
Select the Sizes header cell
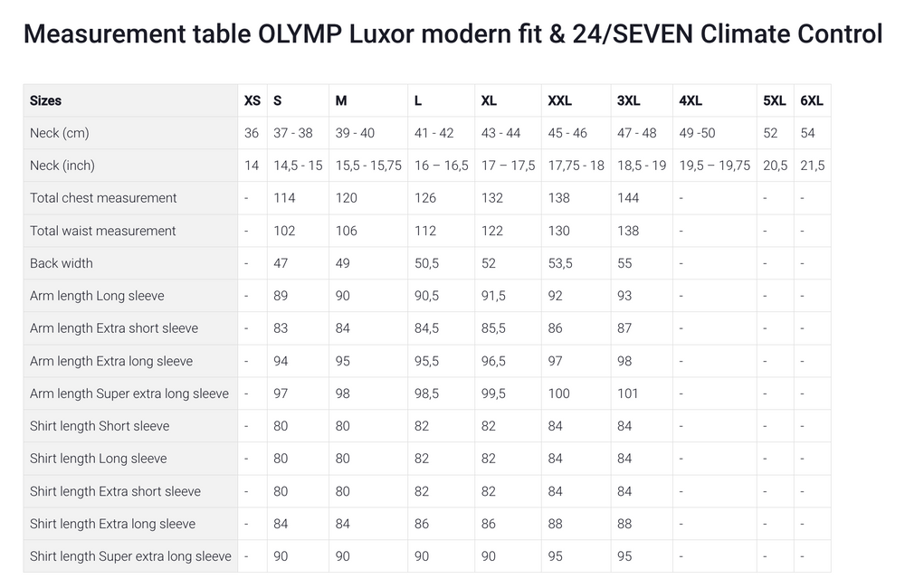pos(46,100)
